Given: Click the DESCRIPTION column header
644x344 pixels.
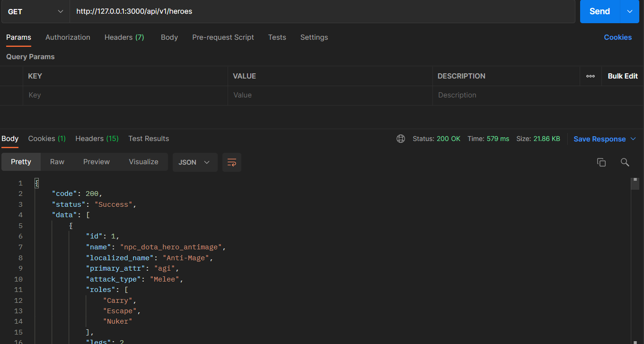Looking at the screenshot, I should coord(461,76).
